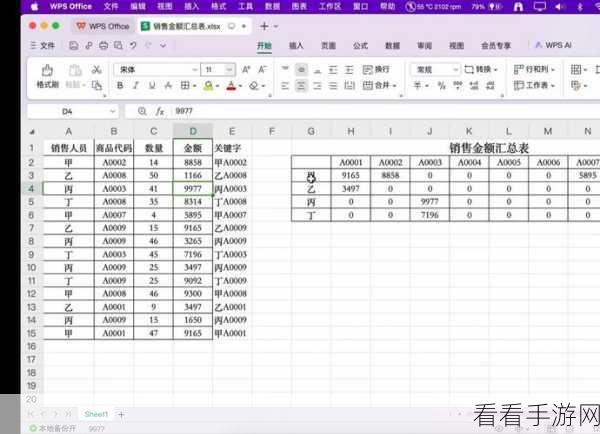Click the Format Painter (格式刷) icon
Screen dimensions: 600x434
point(47,71)
